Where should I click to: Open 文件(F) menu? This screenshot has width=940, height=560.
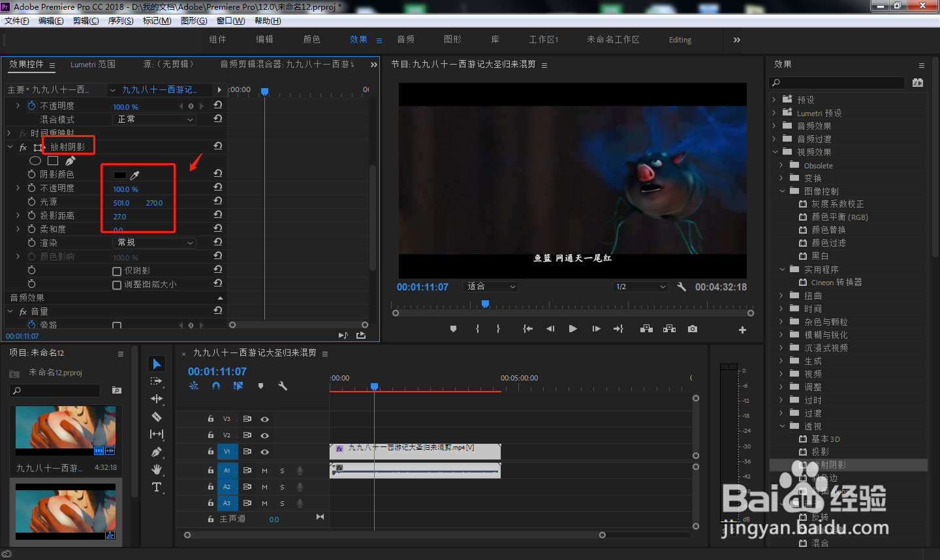(17, 21)
